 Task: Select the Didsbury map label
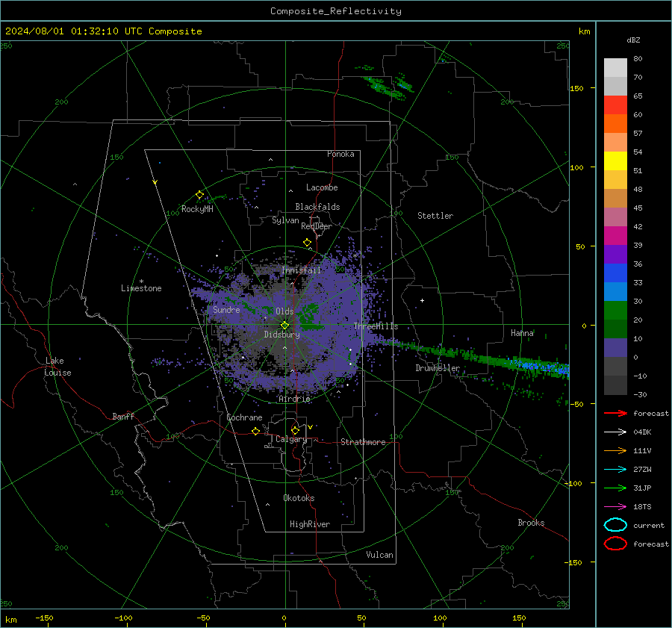[281, 335]
